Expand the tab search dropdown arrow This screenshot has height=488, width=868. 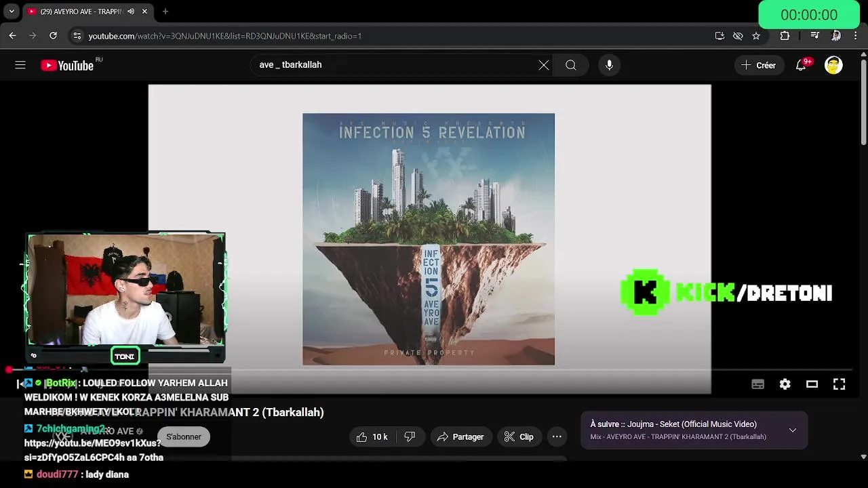[x=11, y=12]
